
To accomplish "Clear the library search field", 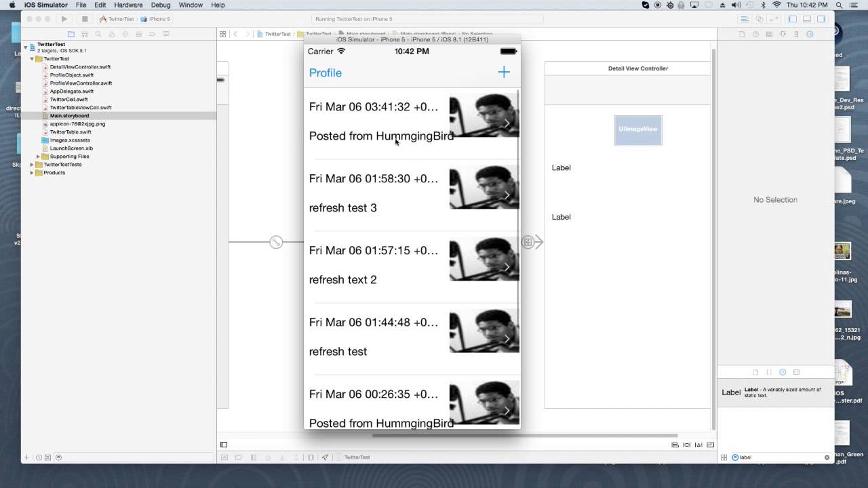I will point(827,457).
